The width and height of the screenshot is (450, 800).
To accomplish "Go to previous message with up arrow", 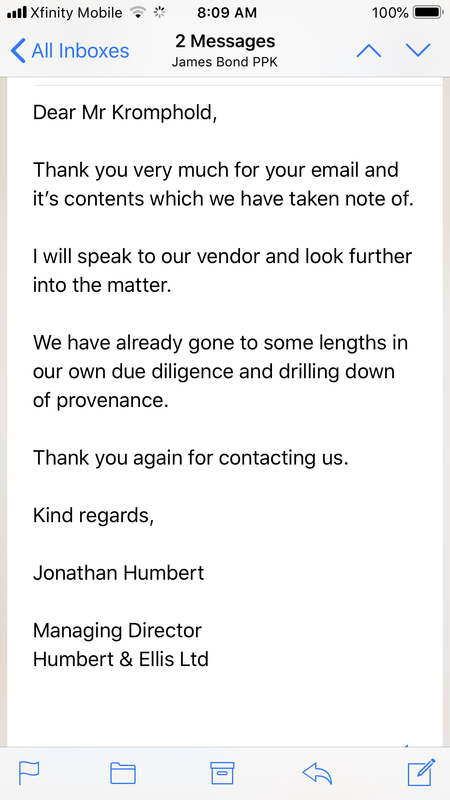I will click(x=369, y=50).
